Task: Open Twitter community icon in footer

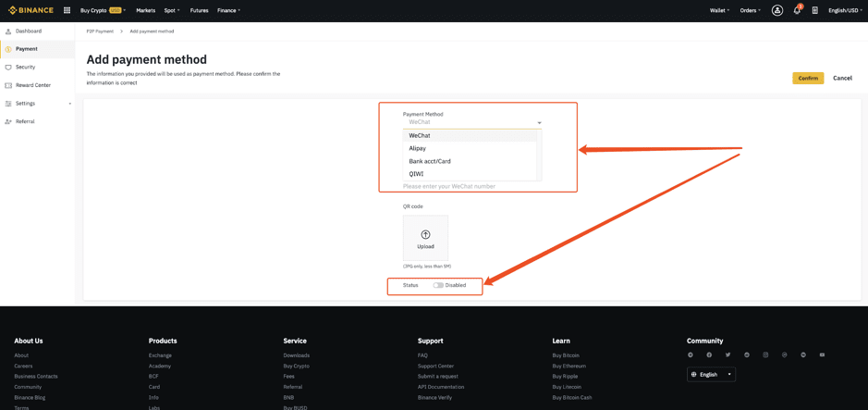Action: [x=727, y=354]
